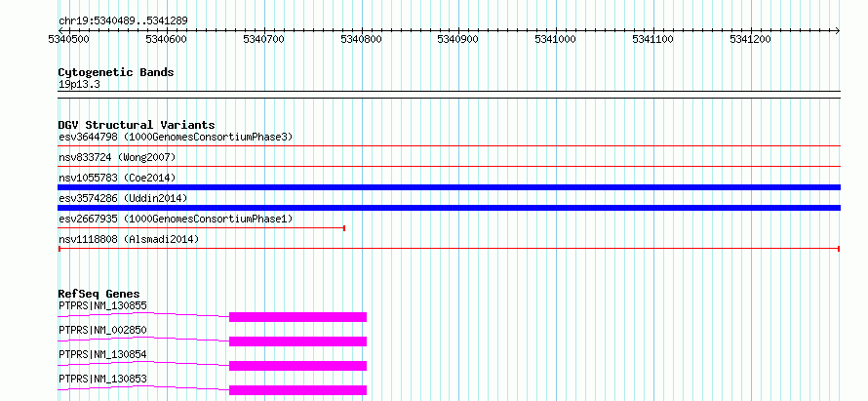Screen dimensions: 868x401
Task: Click the 5340900 ruler tick label
Action: point(457,39)
